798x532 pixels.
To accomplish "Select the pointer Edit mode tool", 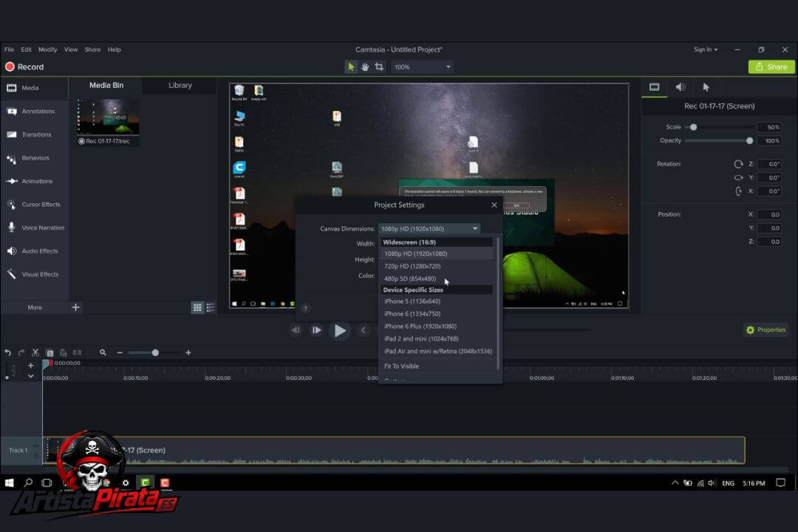I will [351, 66].
